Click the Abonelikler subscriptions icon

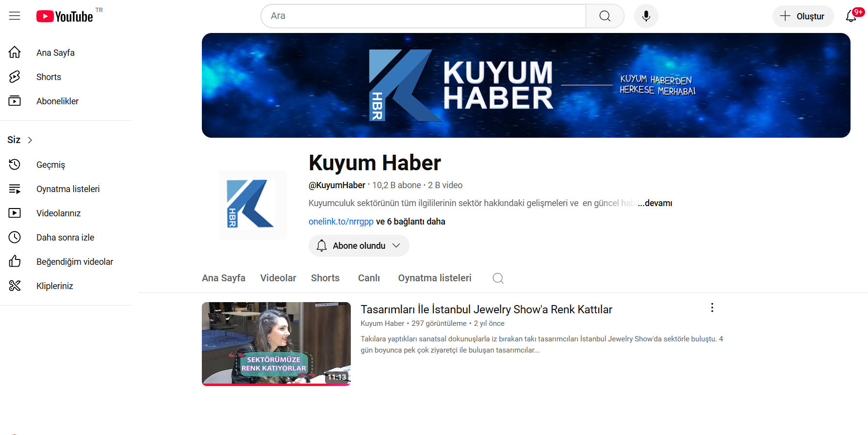click(15, 101)
